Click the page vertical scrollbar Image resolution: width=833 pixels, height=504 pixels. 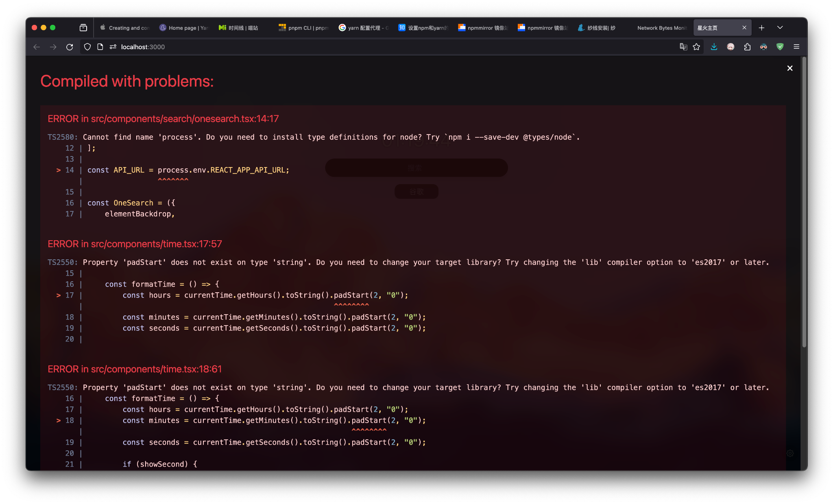804,203
